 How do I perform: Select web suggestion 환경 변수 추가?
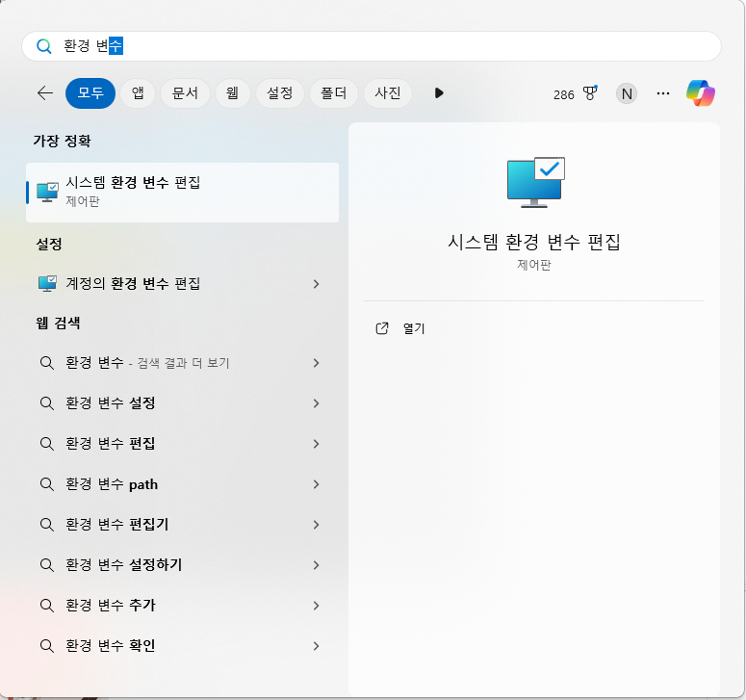pos(182,606)
